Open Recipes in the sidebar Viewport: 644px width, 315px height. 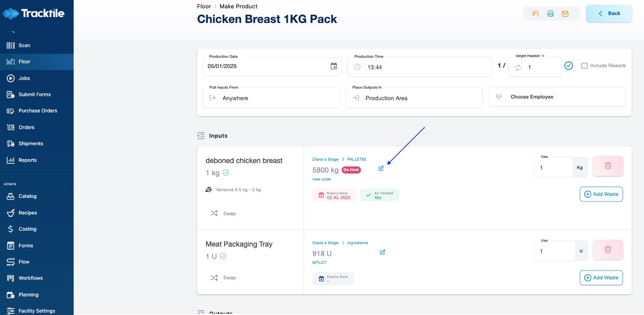[x=28, y=213]
